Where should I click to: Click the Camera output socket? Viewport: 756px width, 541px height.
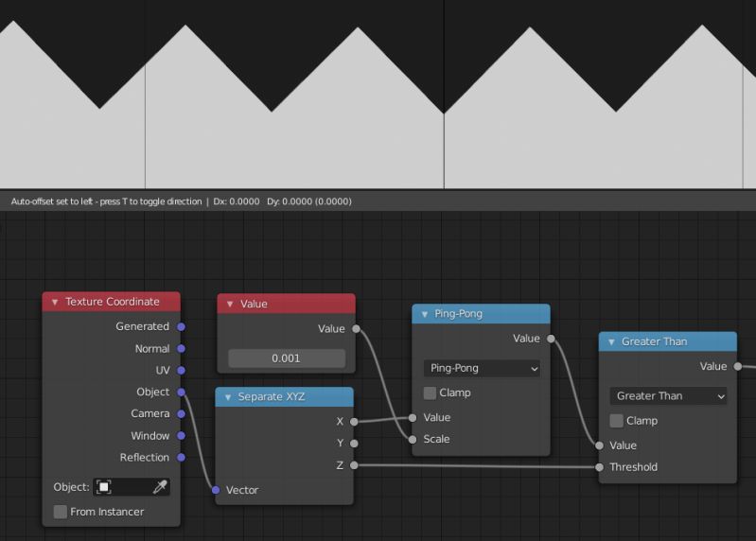pyautogui.click(x=182, y=414)
